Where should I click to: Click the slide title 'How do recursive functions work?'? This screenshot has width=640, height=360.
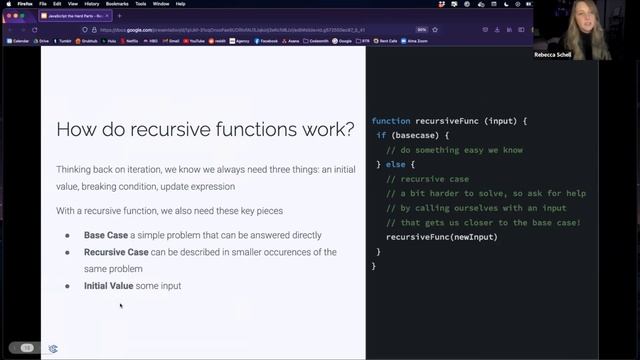coord(205,129)
